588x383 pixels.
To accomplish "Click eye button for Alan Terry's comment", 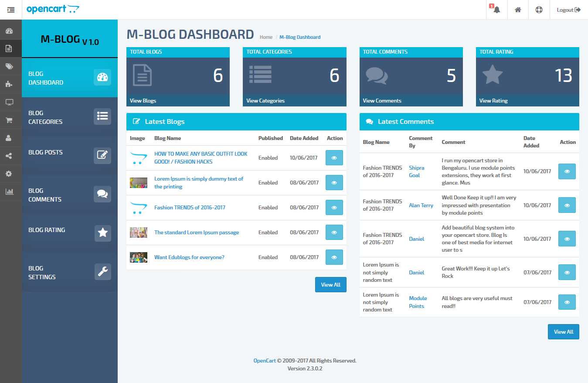I will (567, 205).
